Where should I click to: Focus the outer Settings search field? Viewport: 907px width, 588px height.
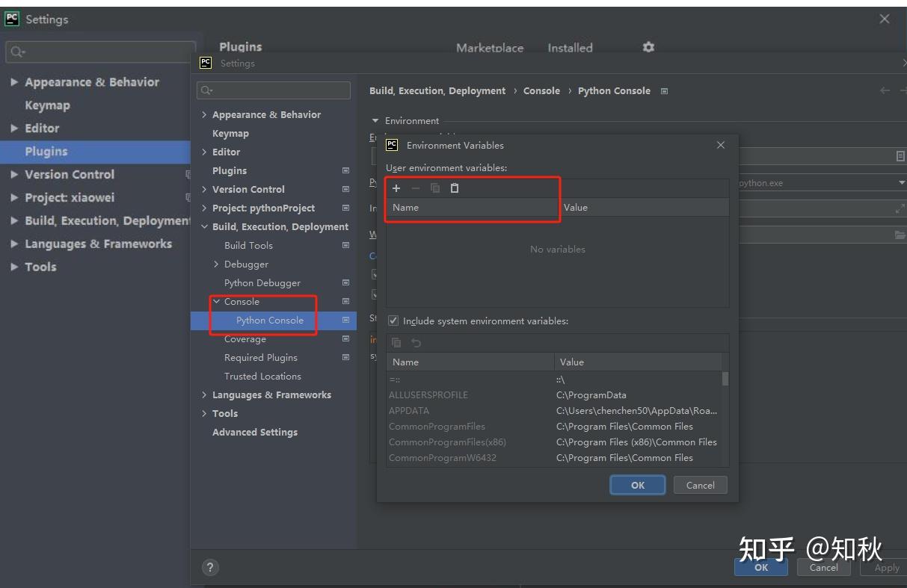(x=101, y=52)
